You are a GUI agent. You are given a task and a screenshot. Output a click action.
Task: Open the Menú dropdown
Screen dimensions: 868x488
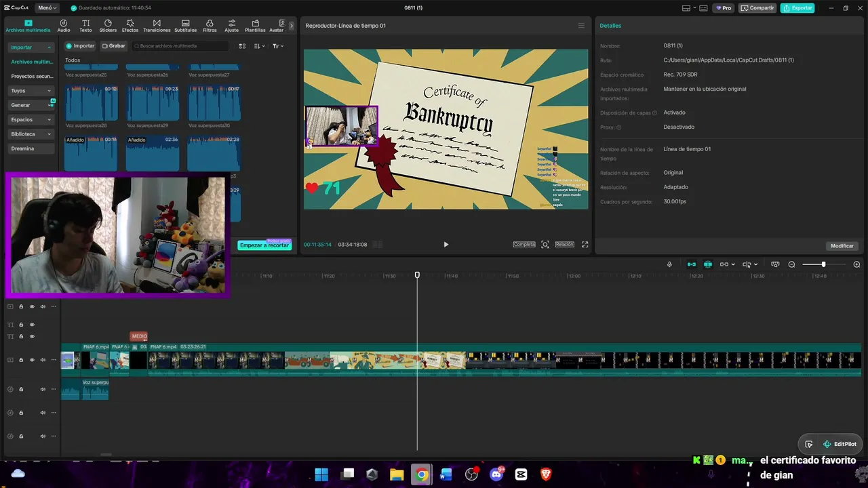(x=47, y=8)
